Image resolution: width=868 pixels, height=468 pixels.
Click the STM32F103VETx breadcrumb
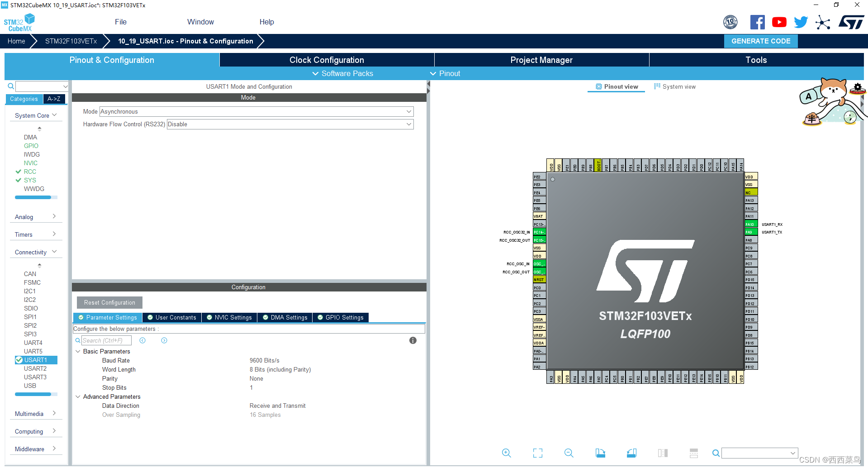71,41
